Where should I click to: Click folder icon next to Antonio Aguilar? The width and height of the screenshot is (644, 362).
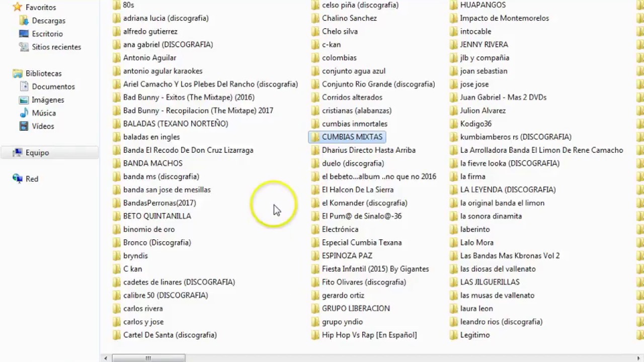point(116,58)
